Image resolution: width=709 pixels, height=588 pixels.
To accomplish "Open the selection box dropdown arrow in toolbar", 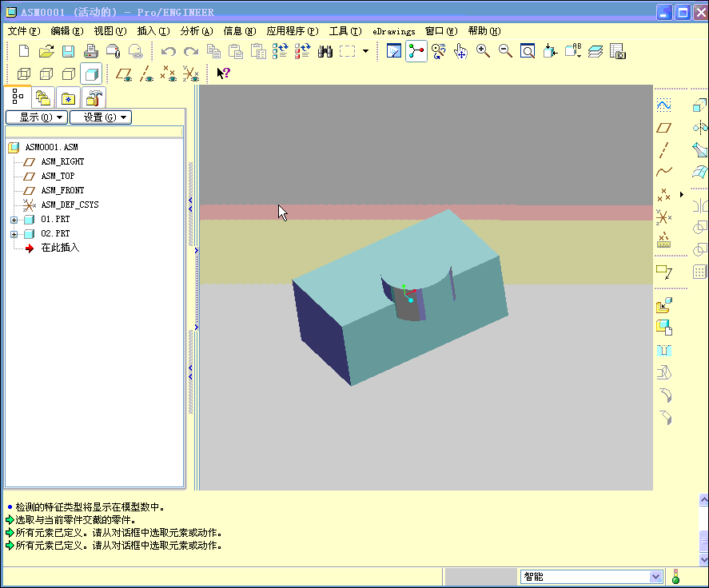I will (365, 51).
